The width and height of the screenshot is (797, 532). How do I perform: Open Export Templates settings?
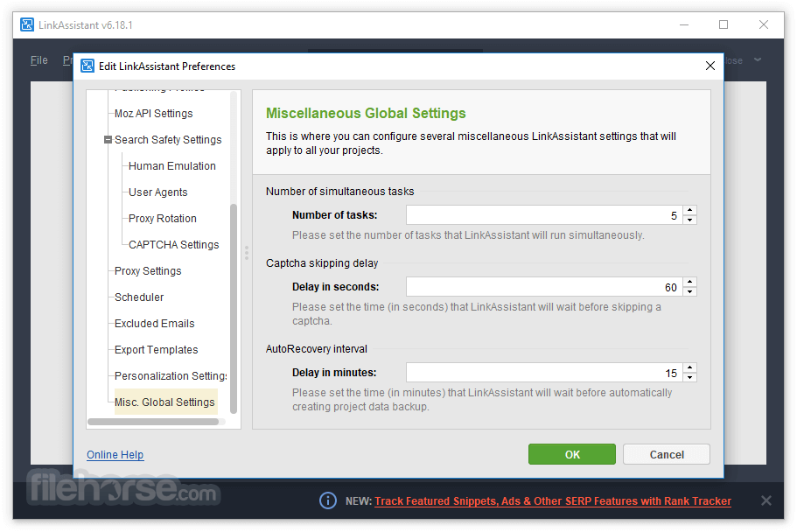click(x=156, y=350)
